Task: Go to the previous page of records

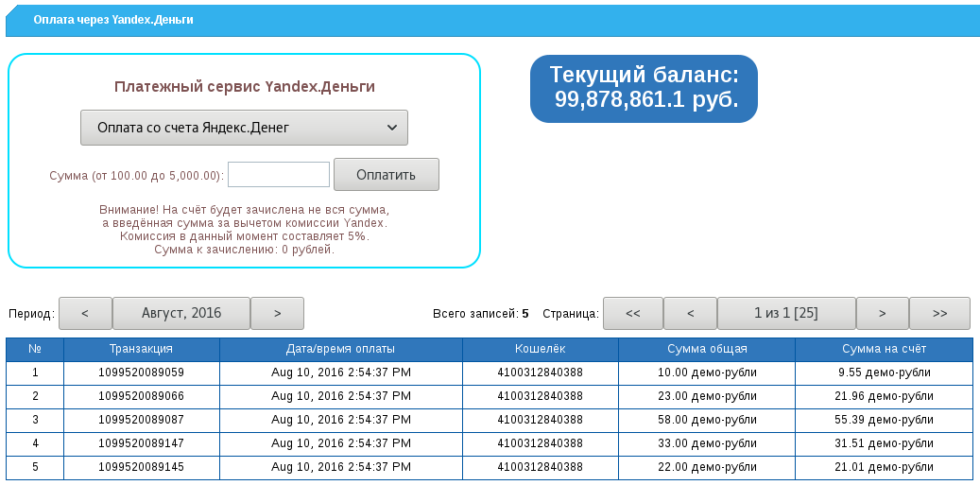Action: (x=689, y=313)
